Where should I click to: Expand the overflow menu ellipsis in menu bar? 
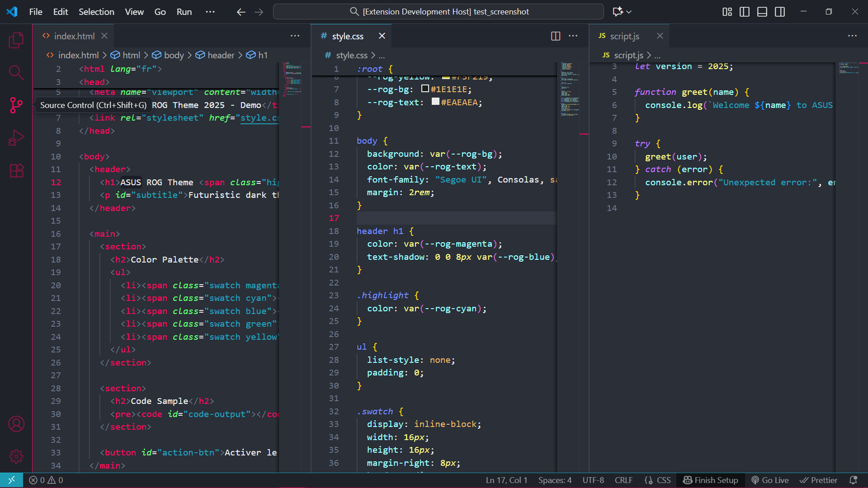[210, 12]
